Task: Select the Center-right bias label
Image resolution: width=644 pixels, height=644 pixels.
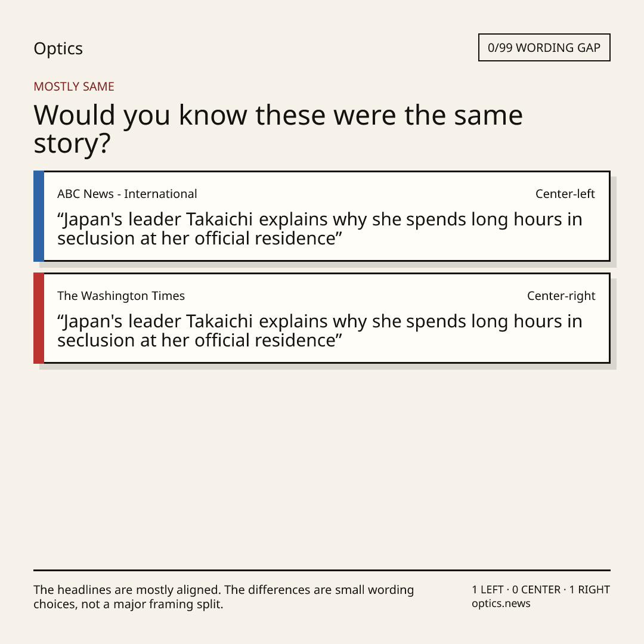Action: [x=561, y=296]
